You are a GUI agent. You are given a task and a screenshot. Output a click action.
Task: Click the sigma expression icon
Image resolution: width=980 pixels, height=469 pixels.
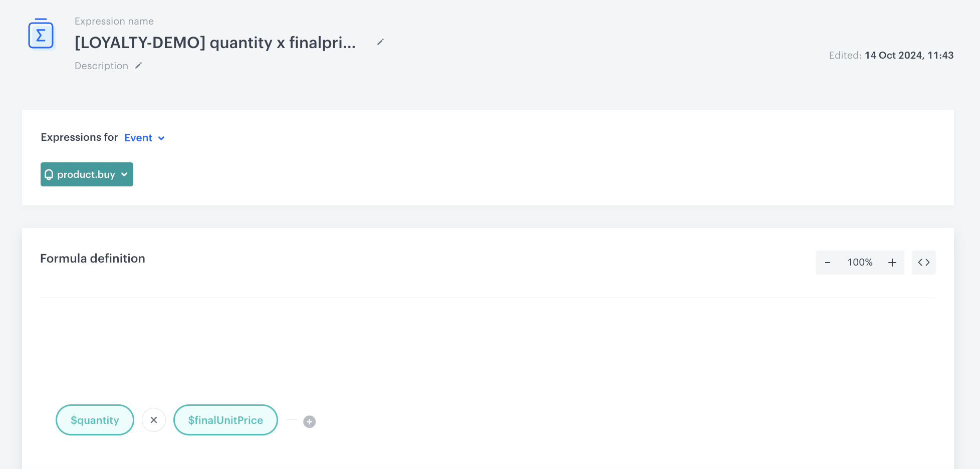(41, 35)
